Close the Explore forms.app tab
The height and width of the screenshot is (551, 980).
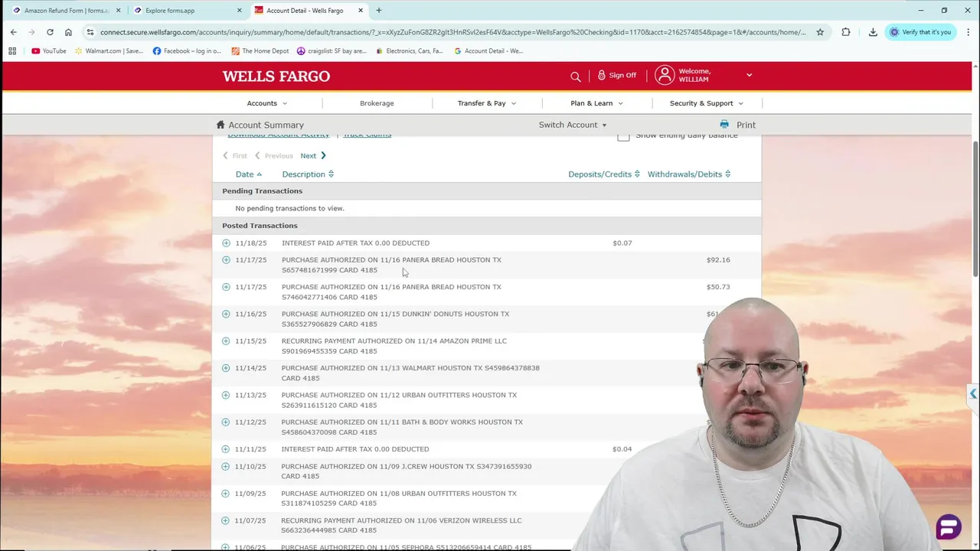tap(240, 11)
